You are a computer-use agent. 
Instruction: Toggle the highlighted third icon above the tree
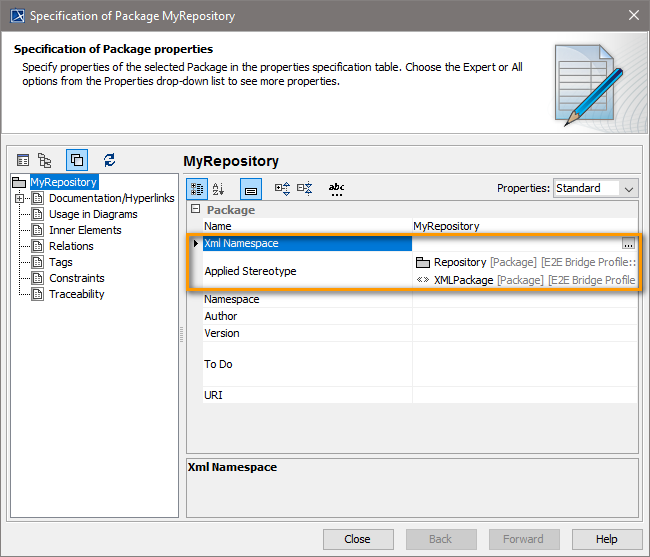point(77,160)
